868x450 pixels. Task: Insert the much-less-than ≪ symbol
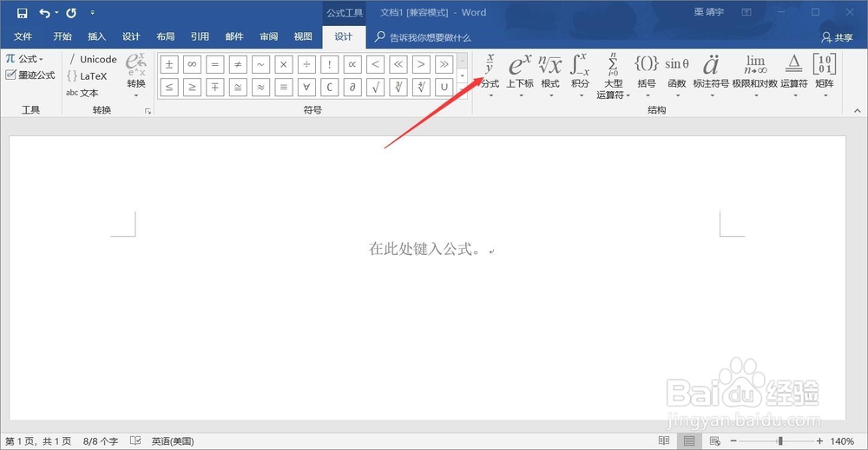click(398, 65)
